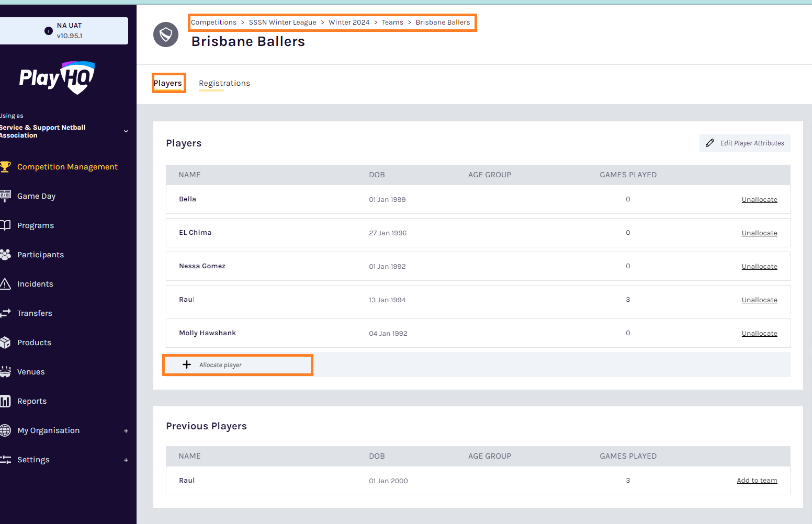812x524 pixels.
Task: Unallocate player Nessa Gomez
Action: click(x=759, y=266)
